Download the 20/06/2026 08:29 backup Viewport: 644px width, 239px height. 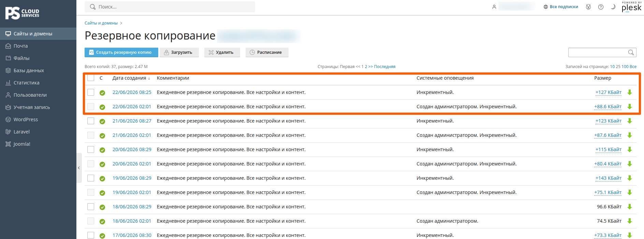click(x=630, y=149)
